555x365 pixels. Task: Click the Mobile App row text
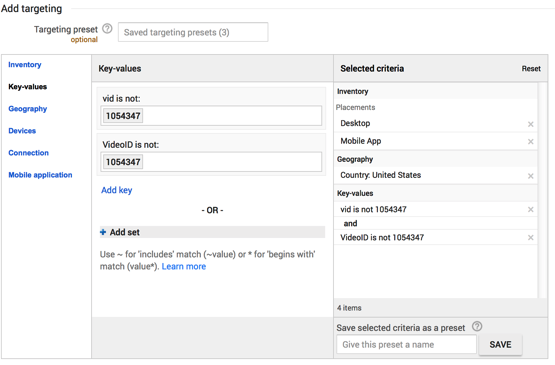[x=361, y=141]
